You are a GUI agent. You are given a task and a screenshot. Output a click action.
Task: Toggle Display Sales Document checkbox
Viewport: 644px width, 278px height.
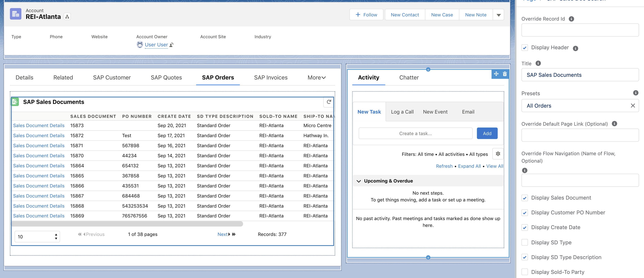(x=525, y=198)
